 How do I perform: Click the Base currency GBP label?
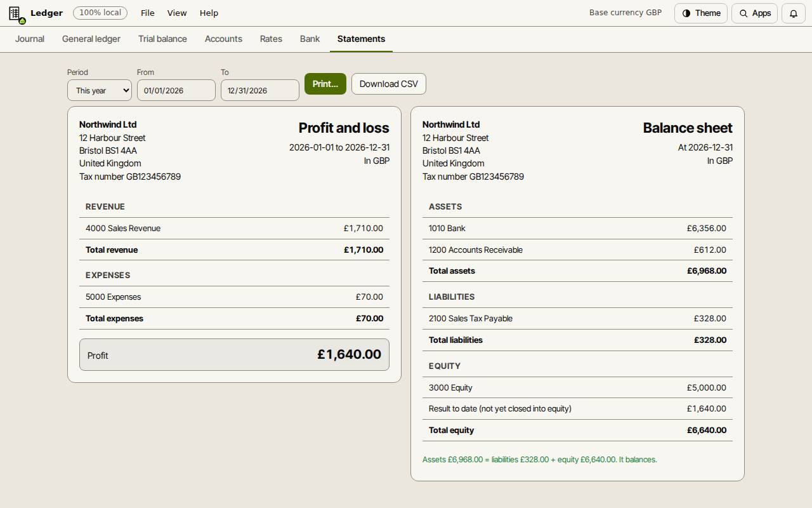click(625, 13)
